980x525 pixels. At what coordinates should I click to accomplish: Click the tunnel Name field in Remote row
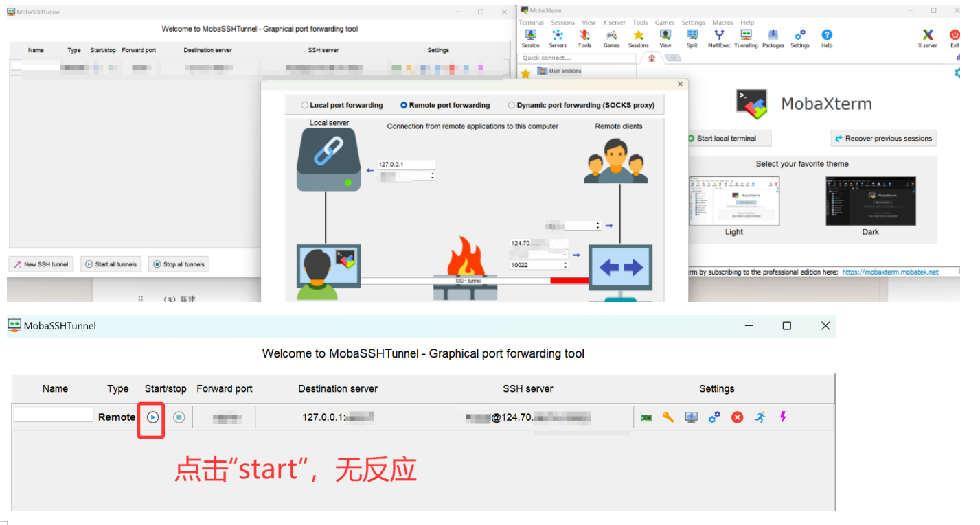click(54, 415)
